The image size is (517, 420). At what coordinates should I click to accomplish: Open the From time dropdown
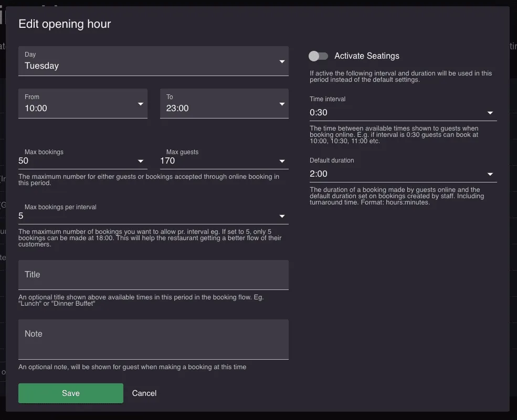[83, 103]
